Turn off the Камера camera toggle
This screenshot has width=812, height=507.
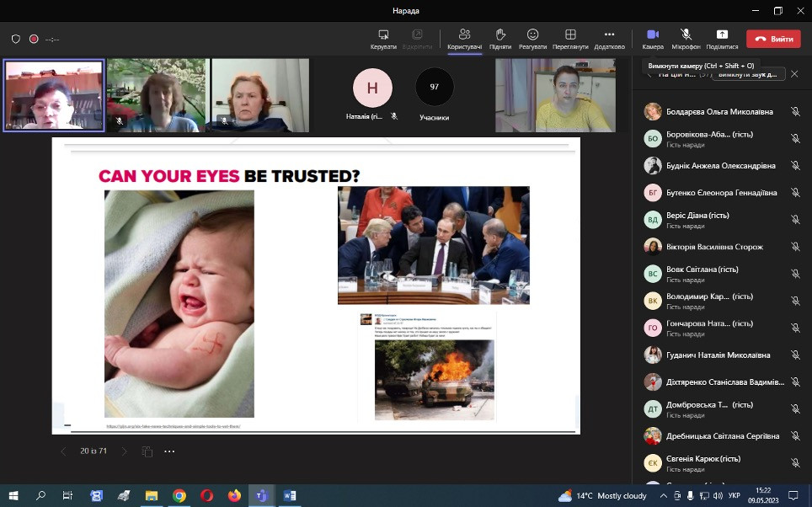pos(653,39)
